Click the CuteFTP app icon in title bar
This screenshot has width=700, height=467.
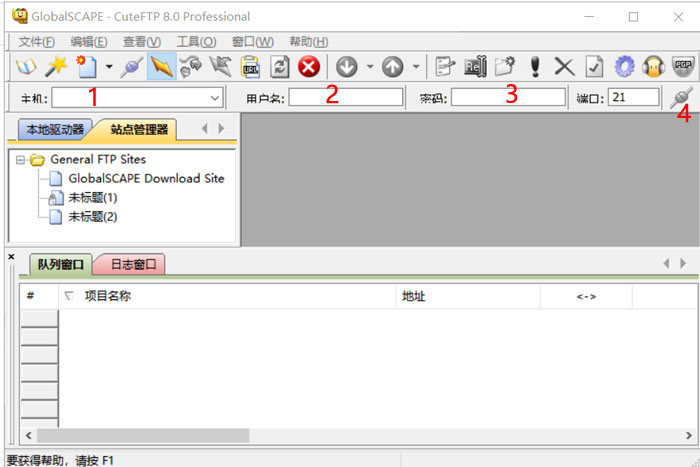coord(20,16)
